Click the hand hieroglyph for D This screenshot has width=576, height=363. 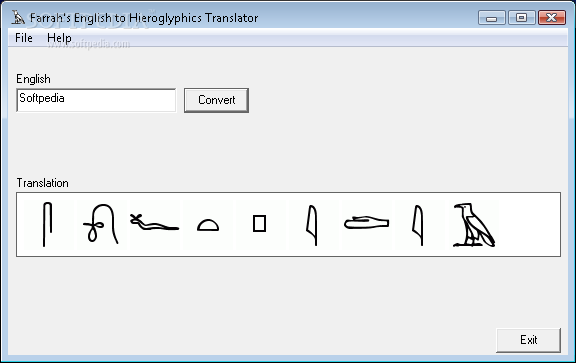[x=366, y=223]
